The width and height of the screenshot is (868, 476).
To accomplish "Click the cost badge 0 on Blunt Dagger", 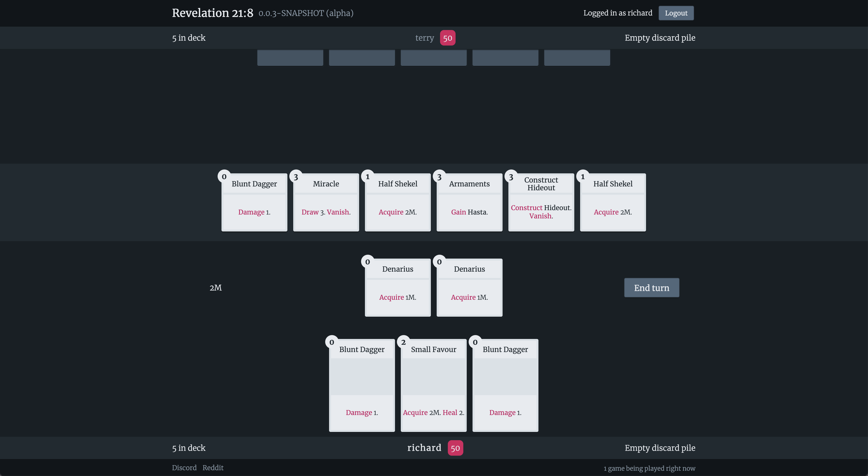I will coord(224,177).
